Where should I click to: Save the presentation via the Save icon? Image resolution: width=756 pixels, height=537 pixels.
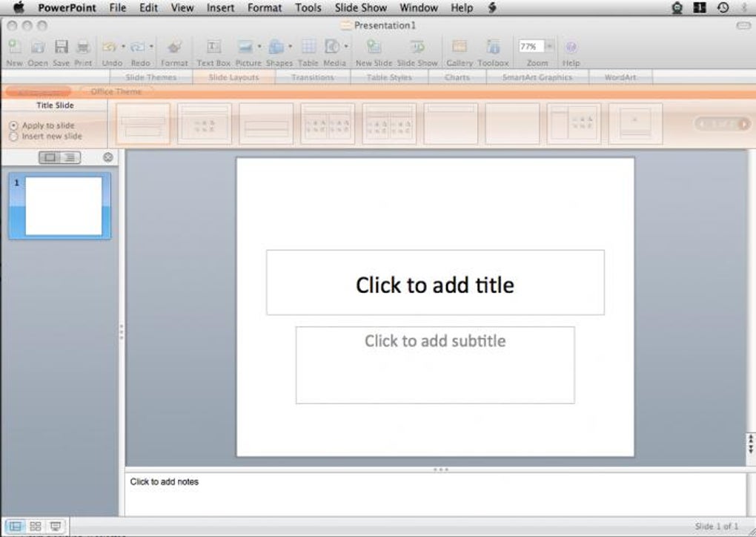pyautogui.click(x=62, y=47)
